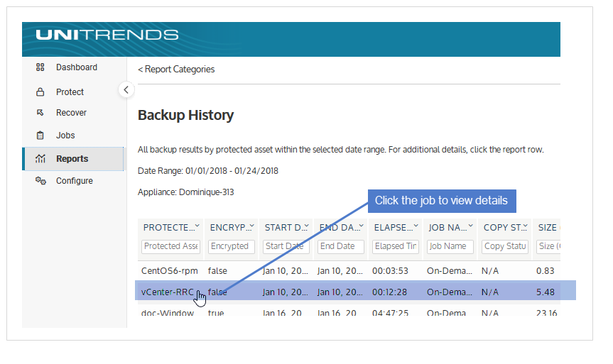Click the End Date filter field

[x=341, y=246]
